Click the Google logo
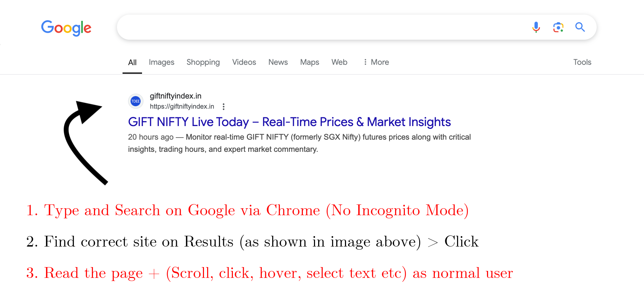 (x=66, y=28)
